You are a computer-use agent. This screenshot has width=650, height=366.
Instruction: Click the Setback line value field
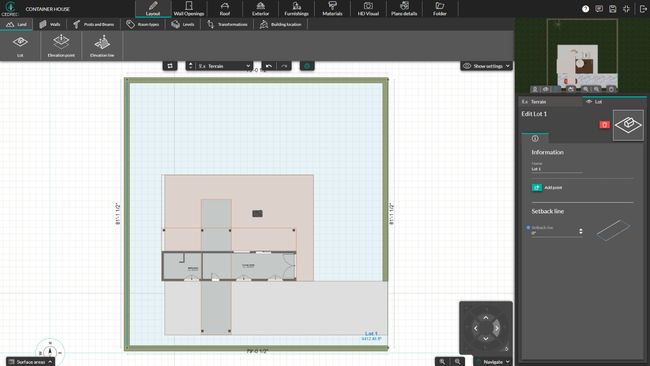click(555, 233)
